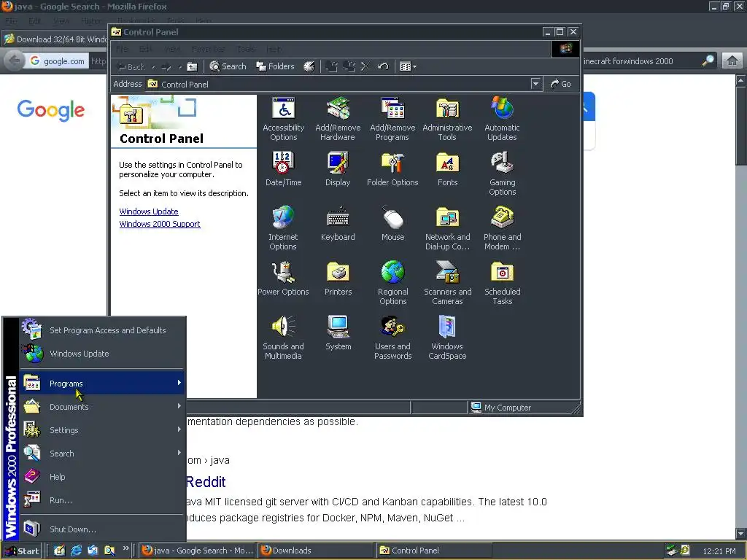Click the Up folder toolbar icon
Image resolution: width=747 pixels, height=560 pixels.
point(192,66)
